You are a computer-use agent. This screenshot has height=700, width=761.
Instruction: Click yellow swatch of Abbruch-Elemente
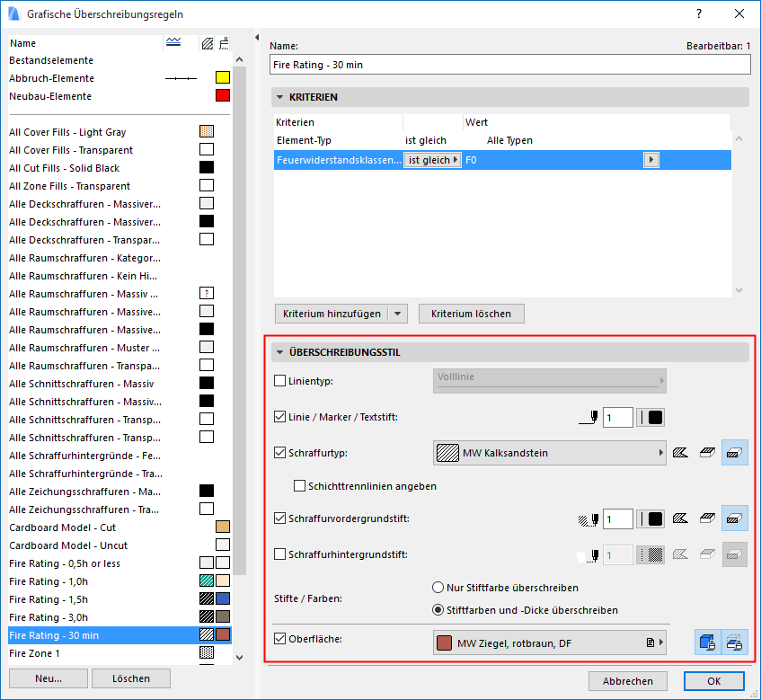223,77
